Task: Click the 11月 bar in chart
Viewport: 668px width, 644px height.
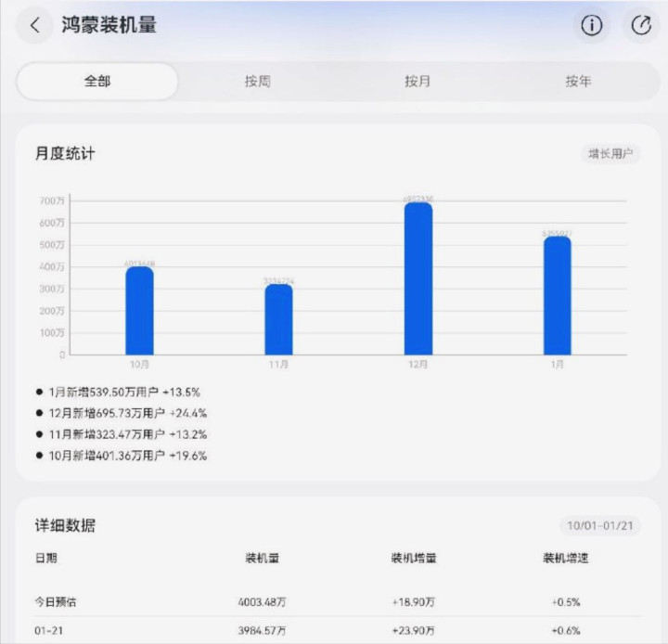Action: (x=278, y=319)
